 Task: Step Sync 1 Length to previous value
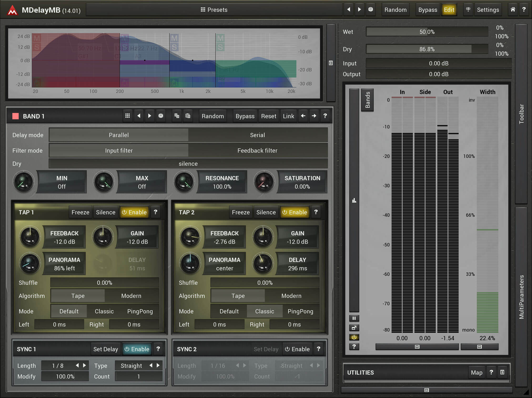(x=77, y=365)
